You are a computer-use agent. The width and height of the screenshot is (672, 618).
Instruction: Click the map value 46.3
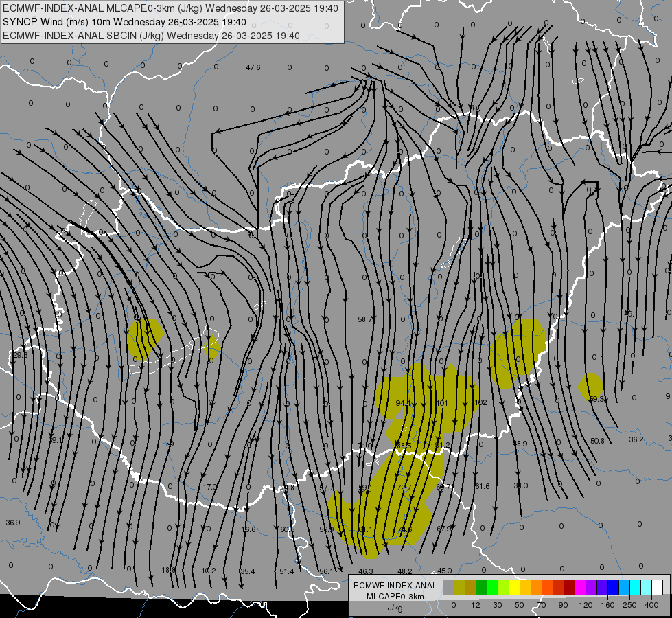(x=366, y=571)
